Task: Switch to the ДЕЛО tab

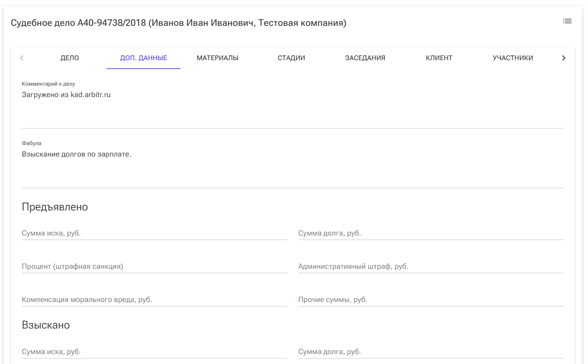Action: 70,58
